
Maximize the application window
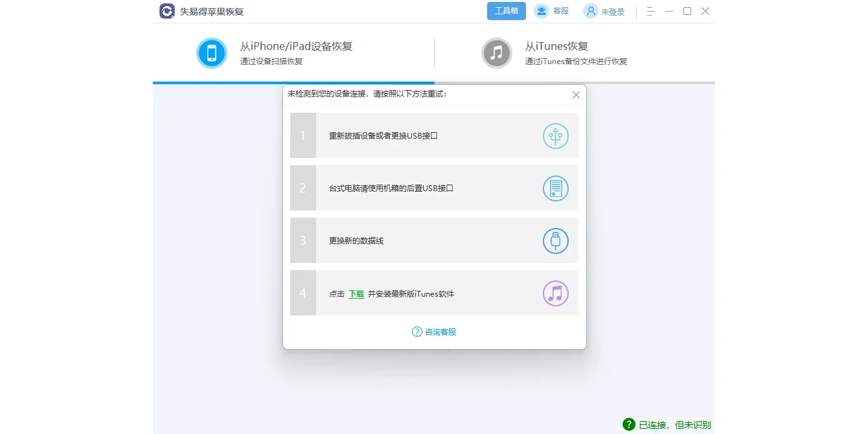687,11
